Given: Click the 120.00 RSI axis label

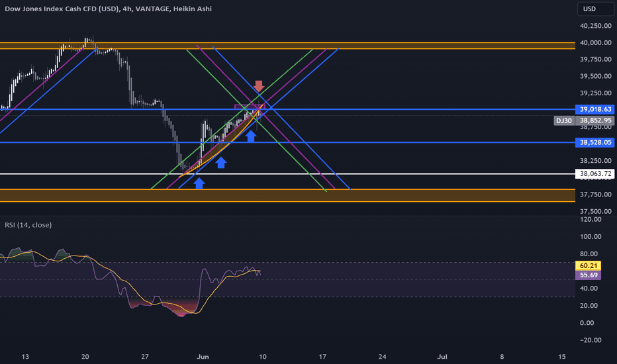Looking at the screenshot, I should [591, 219].
